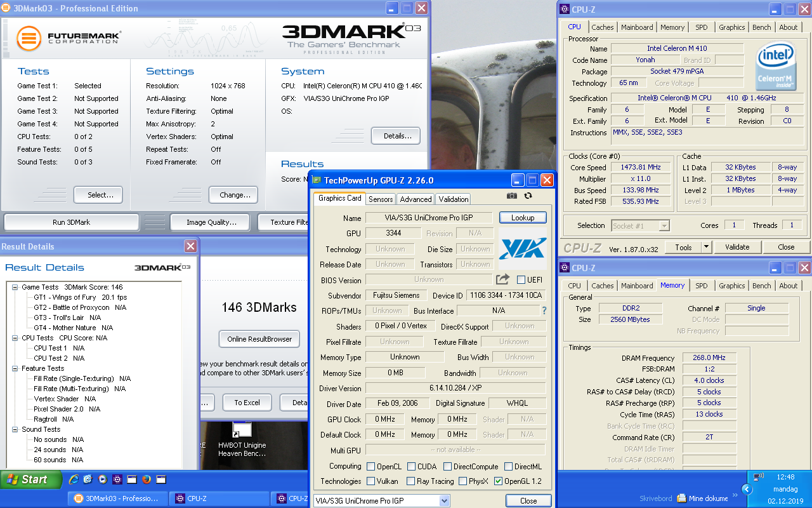Open the SPD tab in lower CPU-Z
The image size is (812, 508).
[701, 286]
